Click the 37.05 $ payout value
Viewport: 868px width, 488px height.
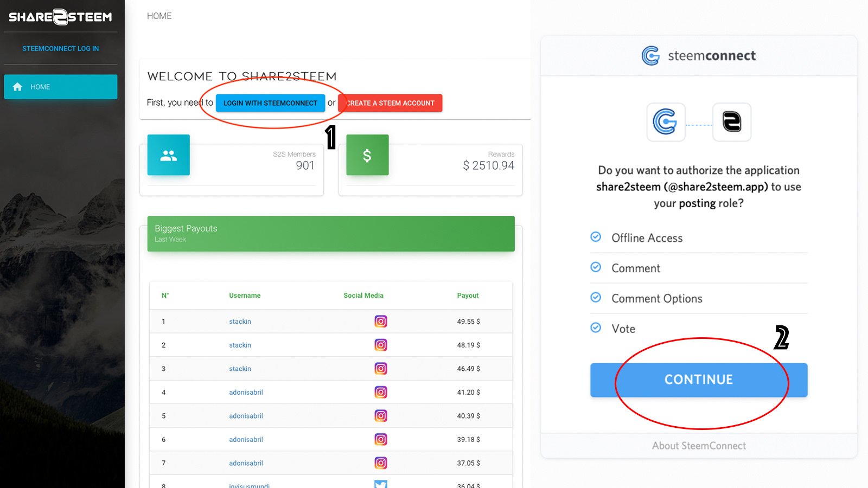[468, 463]
